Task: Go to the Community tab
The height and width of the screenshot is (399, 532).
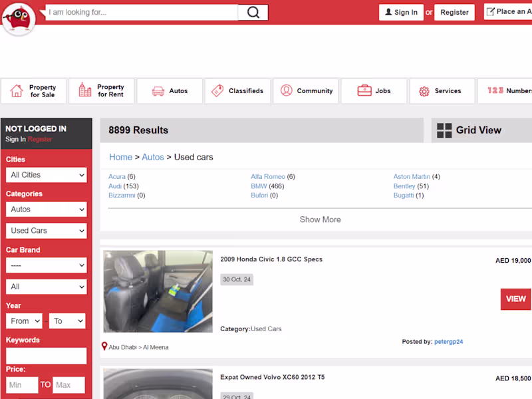Action: [306, 91]
